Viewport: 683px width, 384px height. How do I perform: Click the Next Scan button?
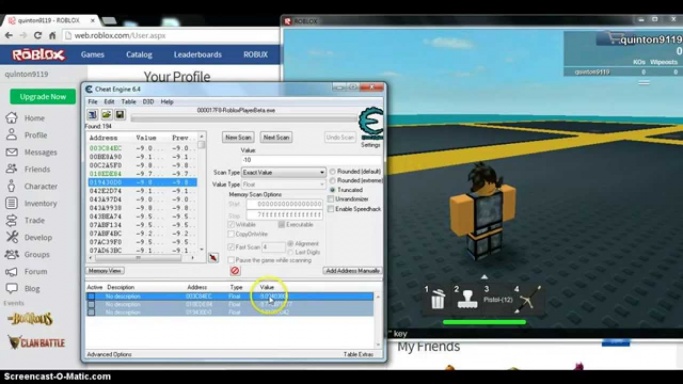(276, 137)
